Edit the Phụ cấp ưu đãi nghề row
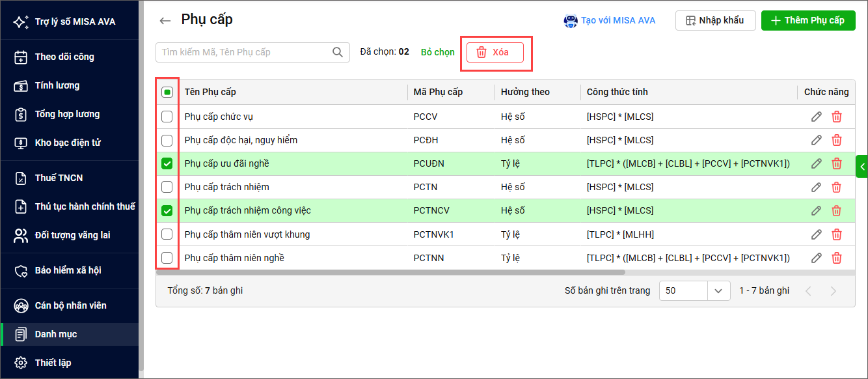868x379 pixels. coord(816,163)
